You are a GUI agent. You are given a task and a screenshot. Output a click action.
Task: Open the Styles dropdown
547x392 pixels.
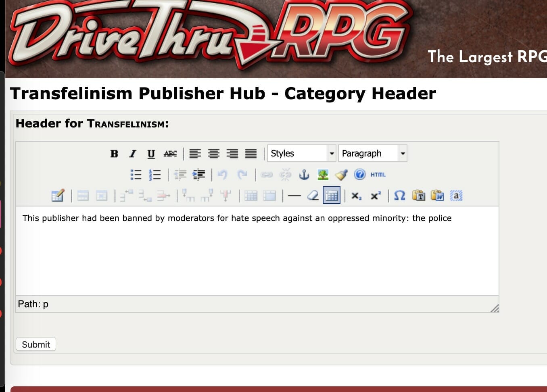pyautogui.click(x=301, y=154)
